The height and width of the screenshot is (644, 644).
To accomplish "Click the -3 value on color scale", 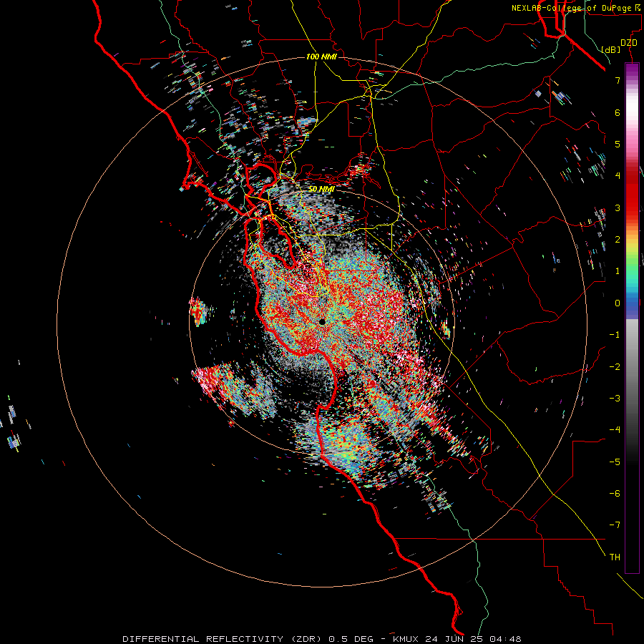I will click(615, 399).
